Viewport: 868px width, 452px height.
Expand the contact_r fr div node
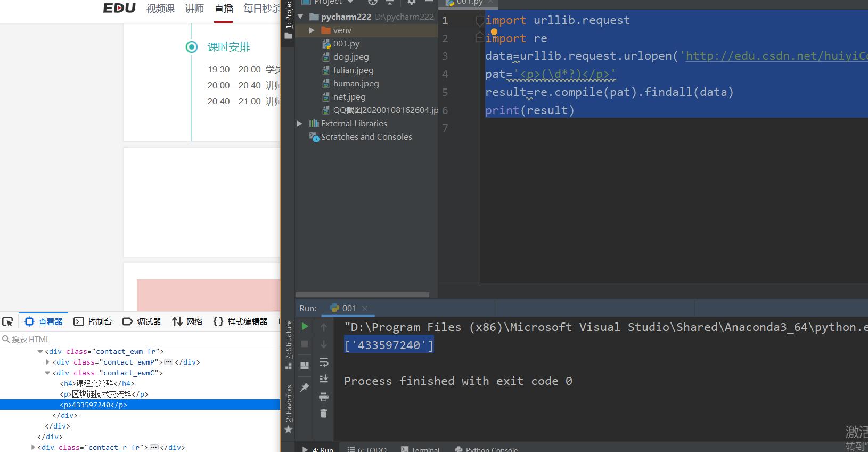[33, 447]
